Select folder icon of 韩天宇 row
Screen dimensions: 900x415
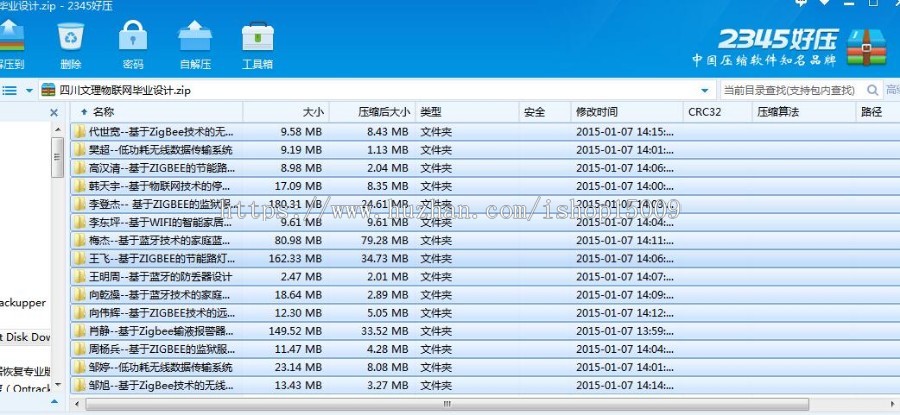pyautogui.click(x=80, y=186)
